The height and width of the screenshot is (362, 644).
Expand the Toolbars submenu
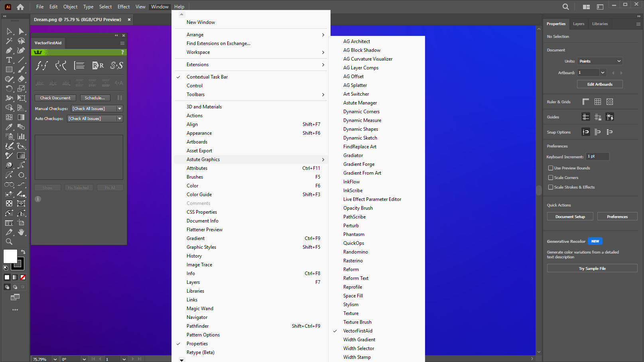point(251,94)
